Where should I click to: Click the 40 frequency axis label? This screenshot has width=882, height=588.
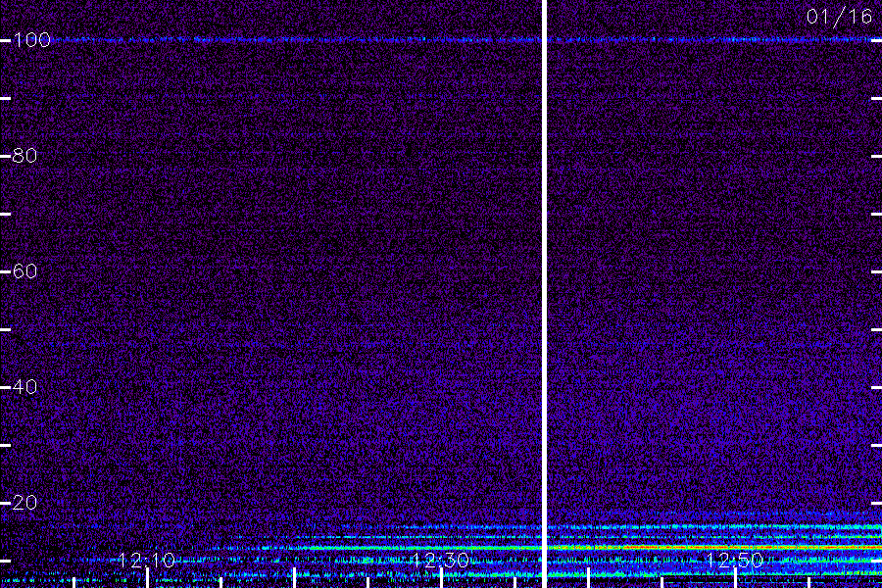pos(24,387)
